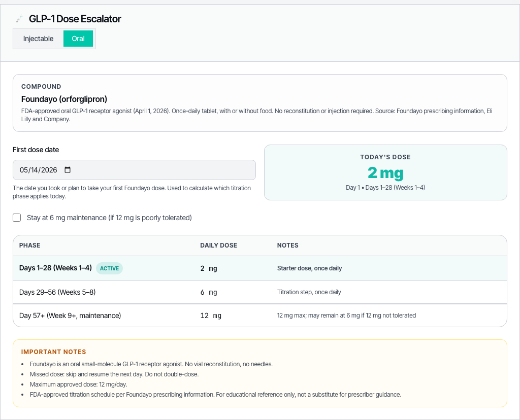The width and height of the screenshot is (520, 420).
Task: Select the Days 29–56 (Weeks 5–8) row
Action: (260, 292)
